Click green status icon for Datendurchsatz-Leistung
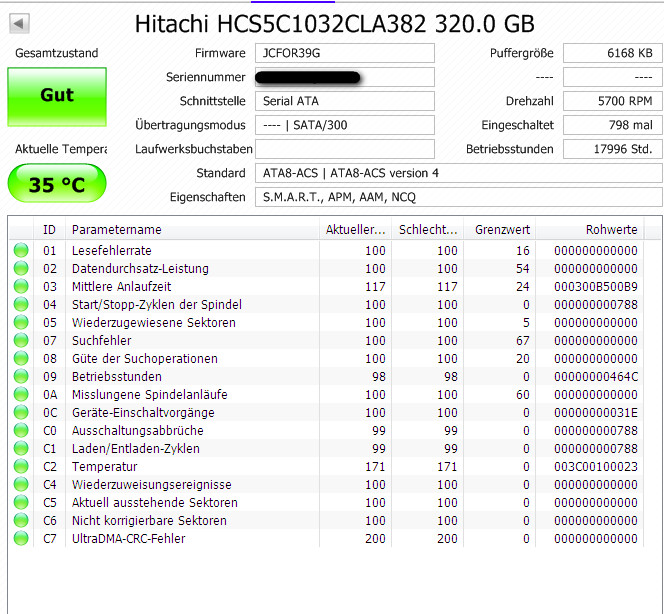The width and height of the screenshot is (664, 614). 21,268
